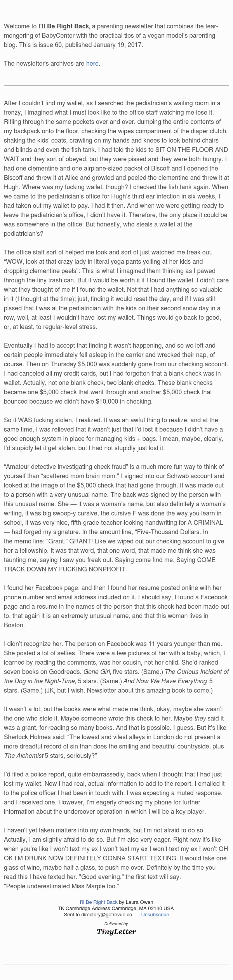The height and width of the screenshot is (980, 233).
Task: Open the newsletter archives 'here' link
Action: point(92,63)
